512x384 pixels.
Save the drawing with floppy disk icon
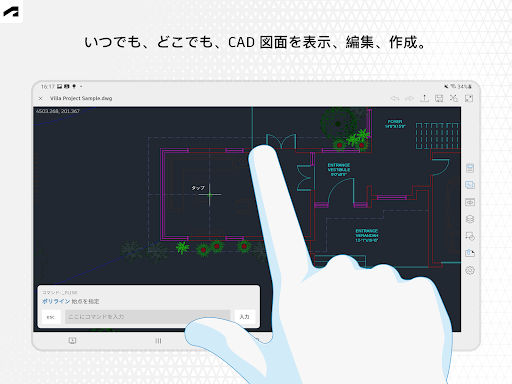[x=439, y=98]
